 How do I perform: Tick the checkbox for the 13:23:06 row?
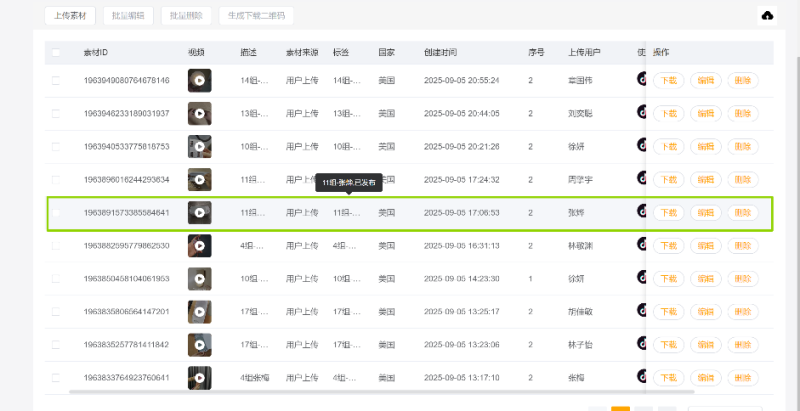pos(56,344)
